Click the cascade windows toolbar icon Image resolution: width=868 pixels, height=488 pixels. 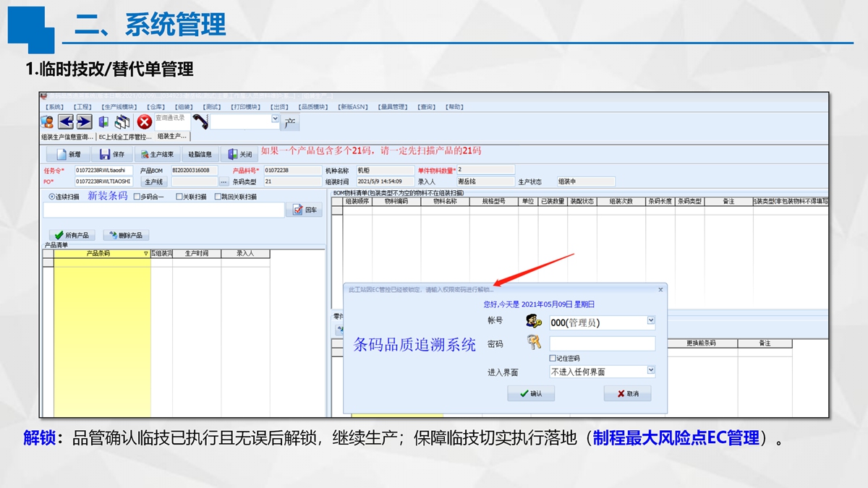click(x=122, y=122)
